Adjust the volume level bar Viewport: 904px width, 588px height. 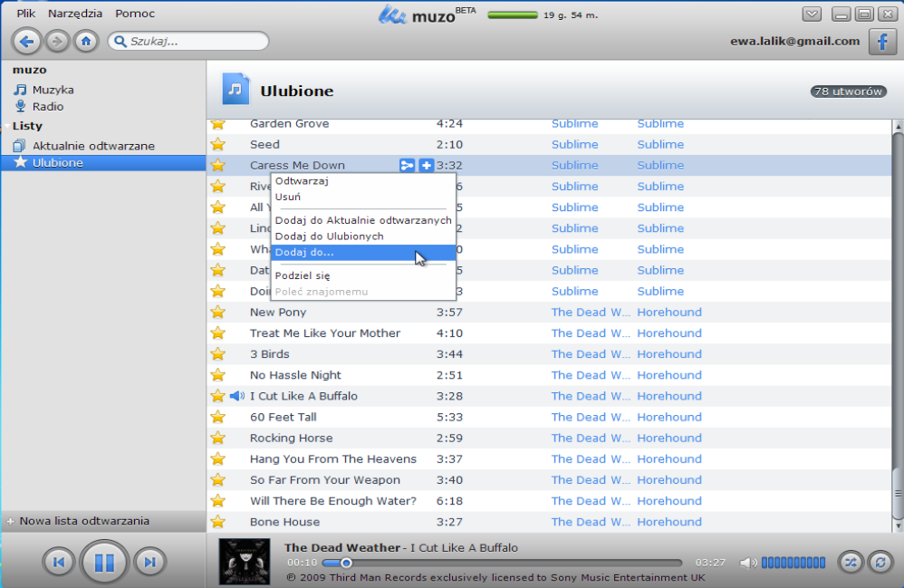[793, 563]
